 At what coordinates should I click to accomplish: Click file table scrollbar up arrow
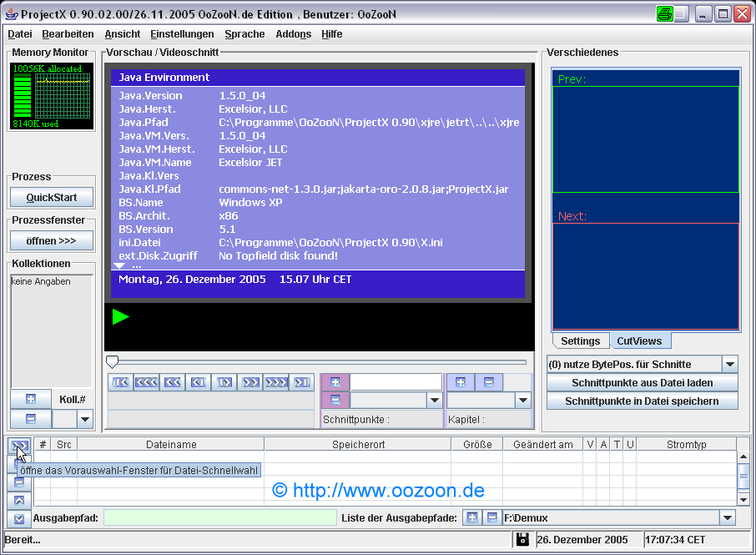pyautogui.click(x=743, y=457)
